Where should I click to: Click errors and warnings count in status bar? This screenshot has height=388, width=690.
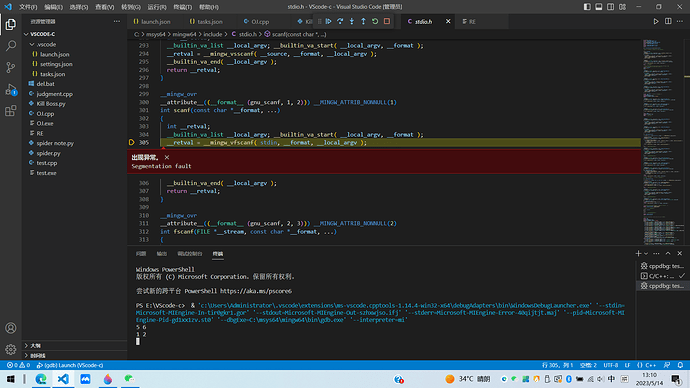[18, 365]
